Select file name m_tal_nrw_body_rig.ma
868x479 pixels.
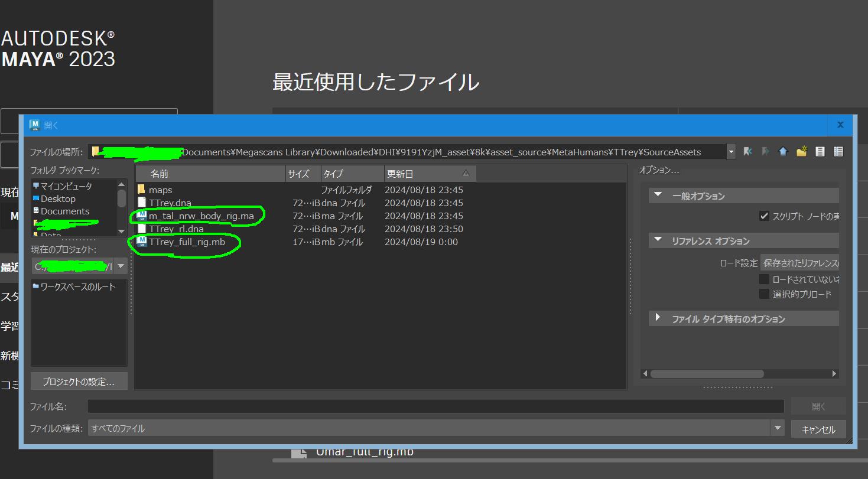tap(201, 216)
